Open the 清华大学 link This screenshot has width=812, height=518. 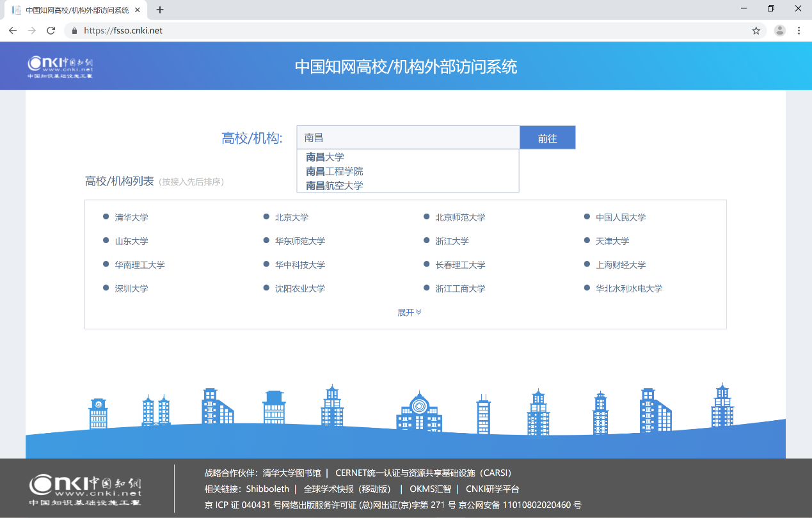tap(131, 217)
